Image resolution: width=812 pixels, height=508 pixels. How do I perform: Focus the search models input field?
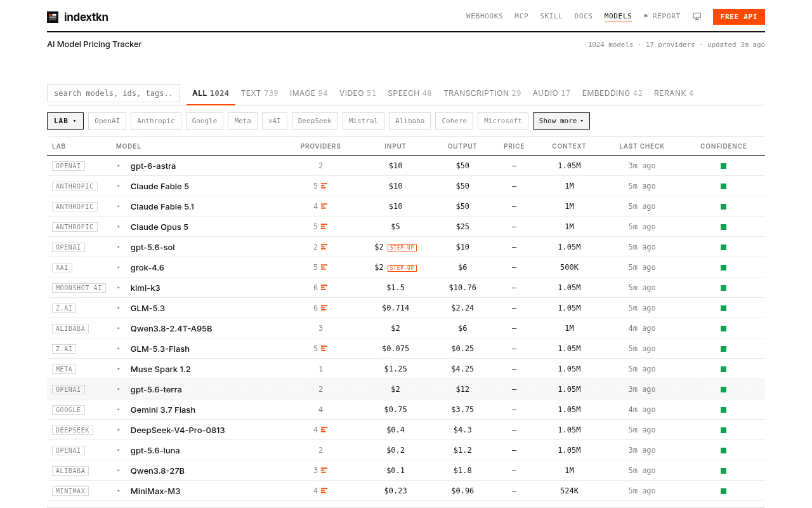[x=114, y=93]
